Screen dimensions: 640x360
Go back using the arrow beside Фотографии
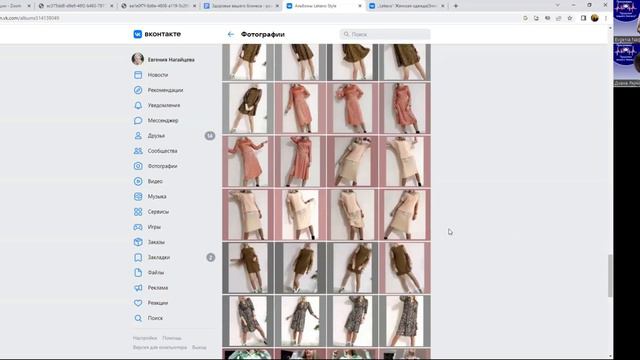(231, 34)
